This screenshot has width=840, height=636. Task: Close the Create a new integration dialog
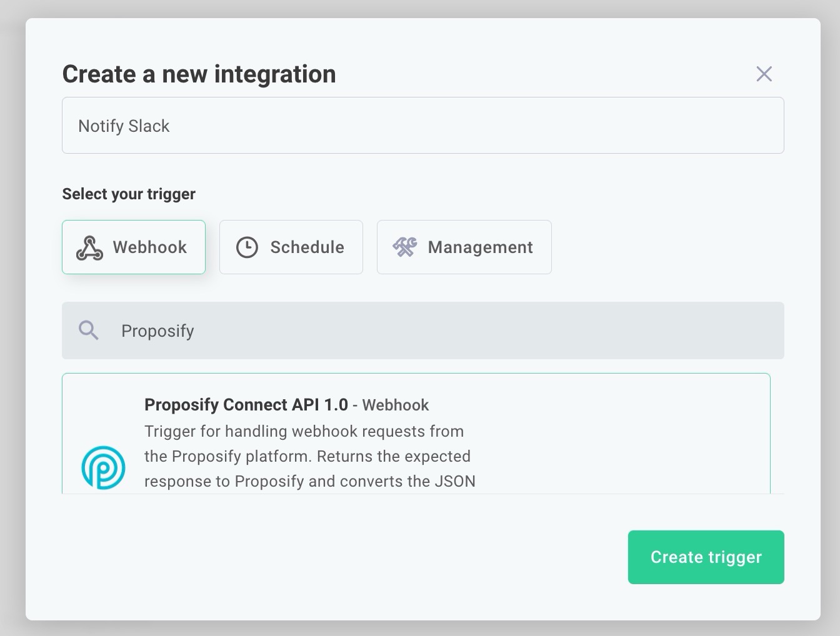tap(764, 74)
